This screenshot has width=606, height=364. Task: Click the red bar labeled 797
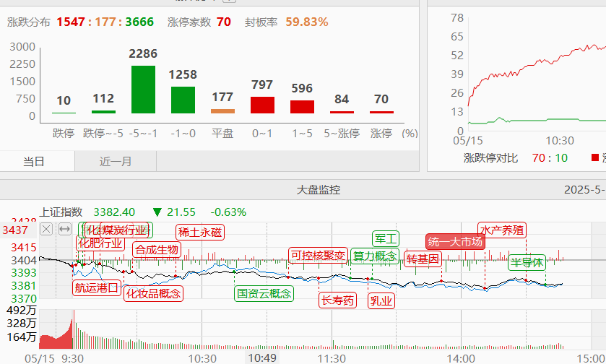[x=262, y=105]
